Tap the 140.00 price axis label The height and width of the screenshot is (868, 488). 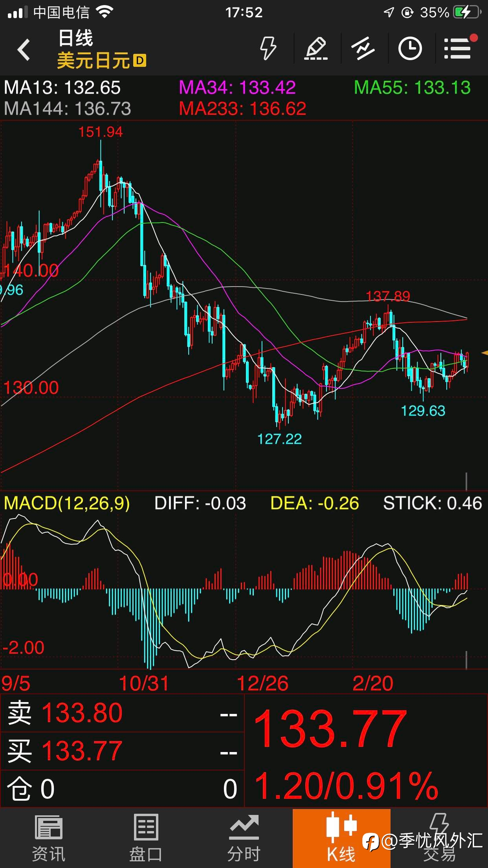pos(31,271)
